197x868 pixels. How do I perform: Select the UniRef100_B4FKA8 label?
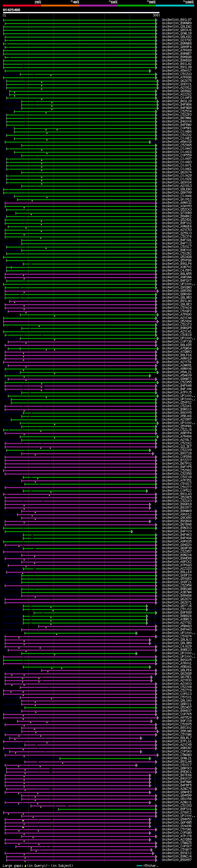(177, 386)
